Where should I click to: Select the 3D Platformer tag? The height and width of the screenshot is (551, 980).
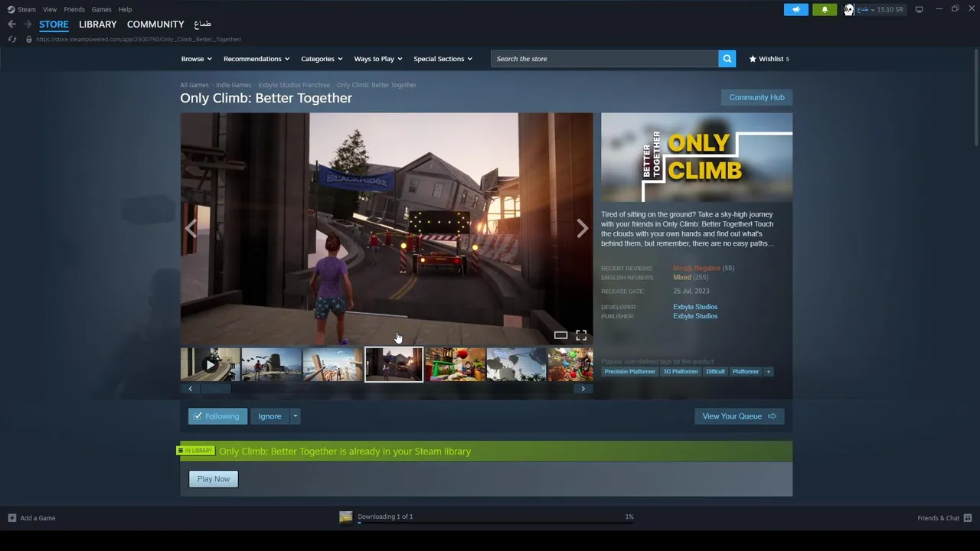tap(681, 372)
